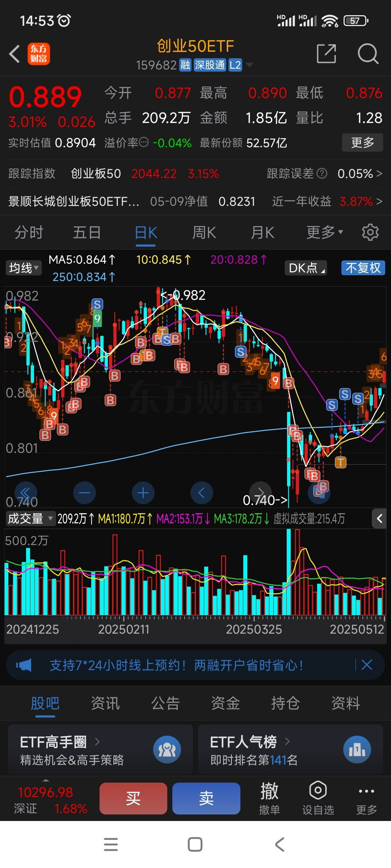Image resolution: width=391 pixels, height=868 pixels.
Task: Zoom in chart with plus button
Action: point(143,493)
